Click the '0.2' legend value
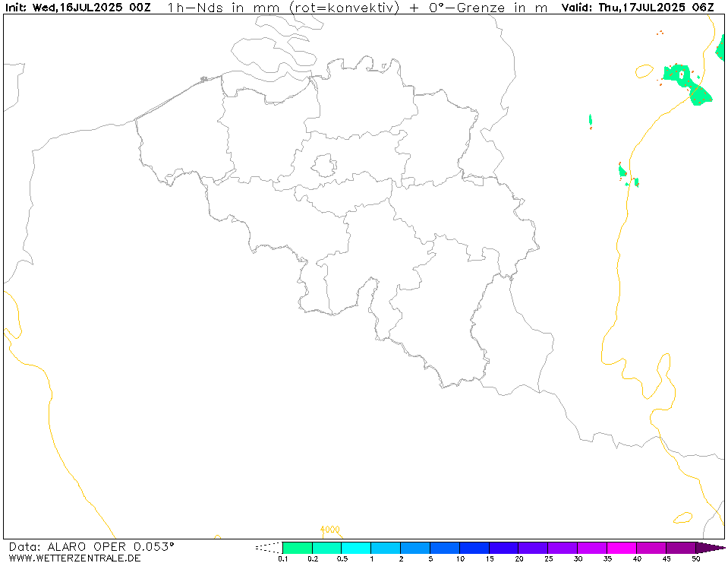This screenshot has width=728, height=563. point(313,558)
